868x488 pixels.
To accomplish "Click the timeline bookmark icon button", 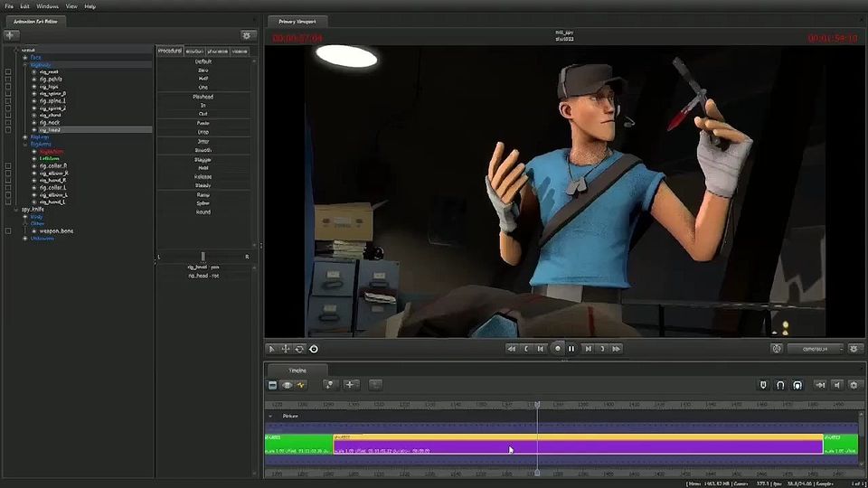I will tap(329, 385).
